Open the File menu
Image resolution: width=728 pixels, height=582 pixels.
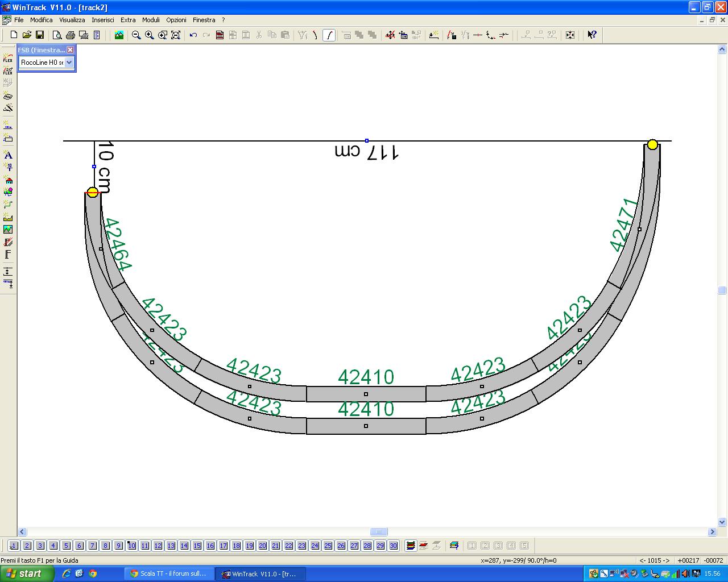pyautogui.click(x=19, y=20)
